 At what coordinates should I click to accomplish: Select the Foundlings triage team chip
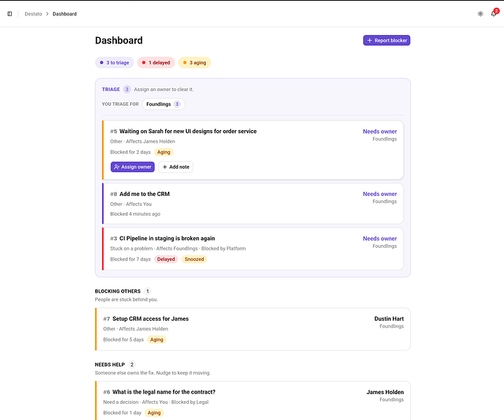(163, 104)
